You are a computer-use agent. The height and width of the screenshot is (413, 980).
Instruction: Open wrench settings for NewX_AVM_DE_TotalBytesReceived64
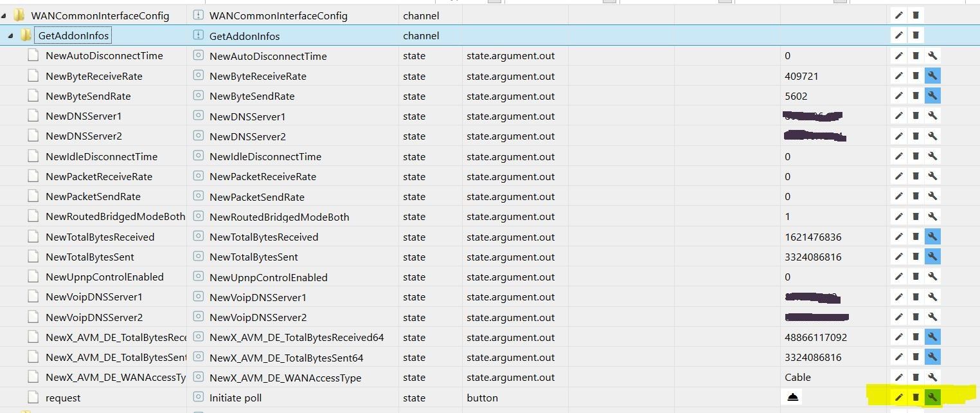pos(932,337)
